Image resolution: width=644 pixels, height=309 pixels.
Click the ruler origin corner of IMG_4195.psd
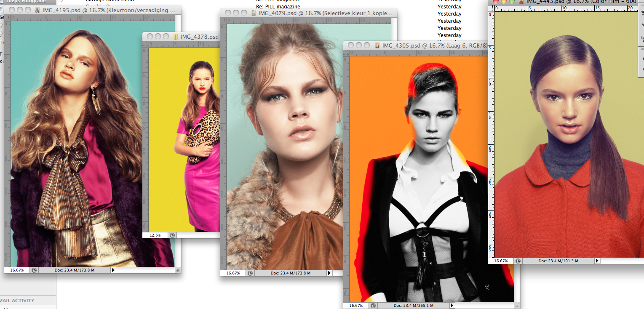click(x=8, y=18)
